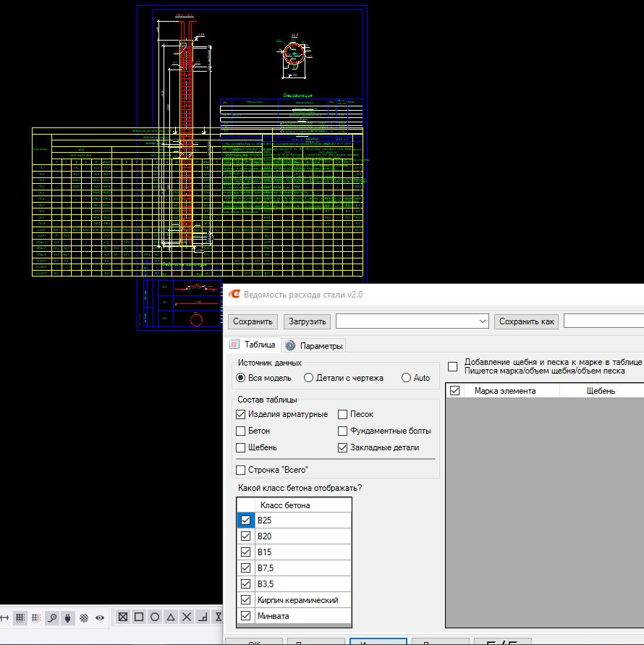This screenshot has height=645, width=644.
Task: Select the triangle snap icon
Action: pos(171,617)
